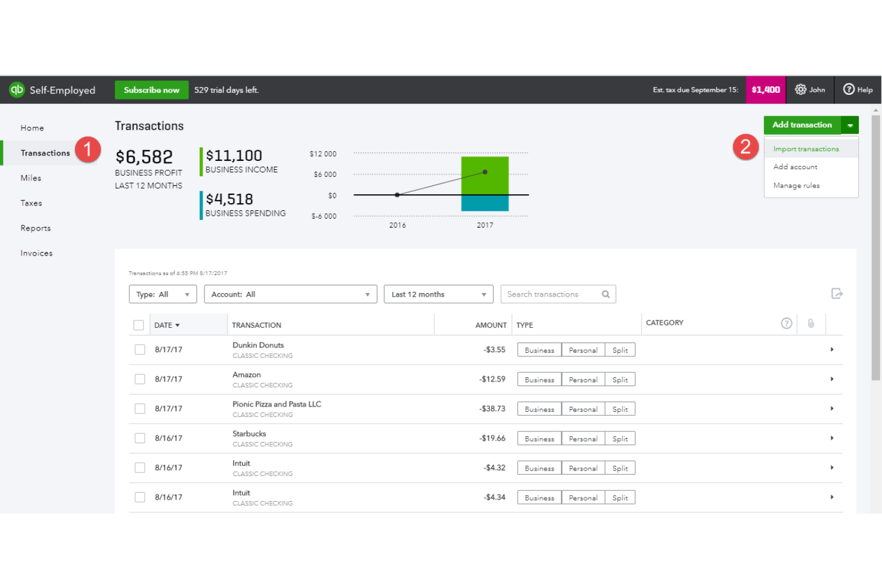Click the green 2017 income bar
Image resolution: width=882 pixels, height=588 pixels.
click(485, 176)
